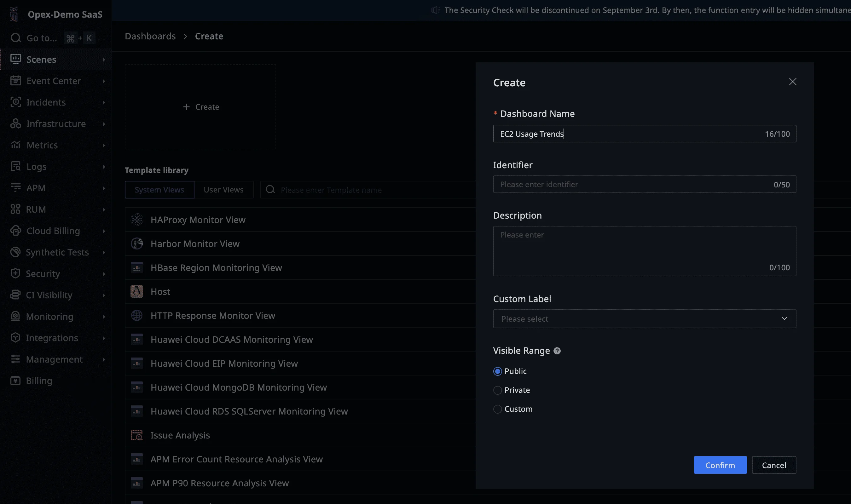Image resolution: width=851 pixels, height=504 pixels.
Task: Expand the Monitoring submenu arrow
Action: [x=104, y=317]
